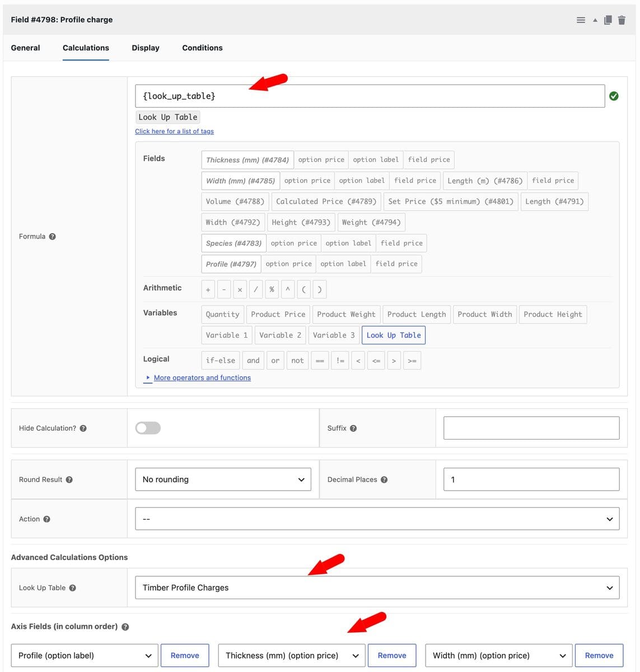Insert the Calculated Price (#4789) field tag

pos(326,202)
